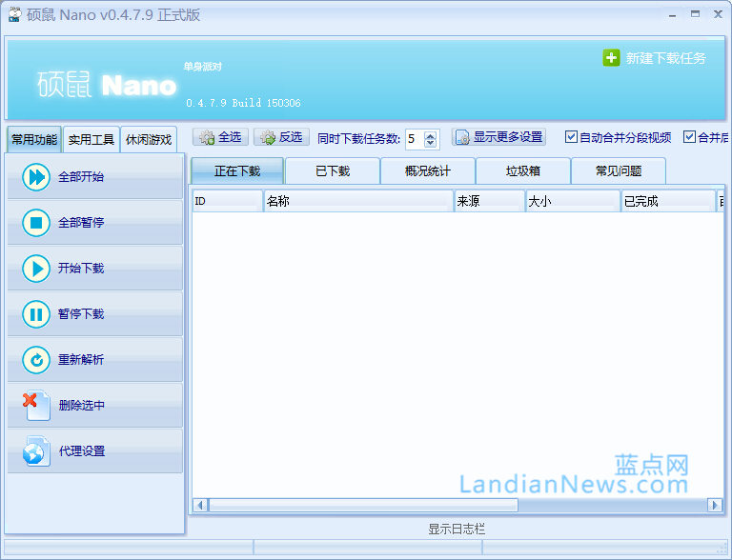The height and width of the screenshot is (560, 732).
Task: Click the 重新解析 label text
Action: pos(81,360)
